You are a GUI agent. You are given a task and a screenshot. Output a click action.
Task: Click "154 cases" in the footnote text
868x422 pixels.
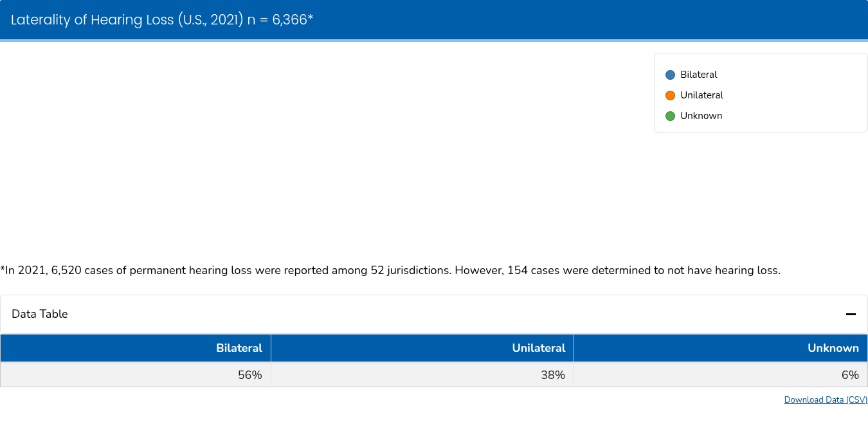tap(532, 270)
